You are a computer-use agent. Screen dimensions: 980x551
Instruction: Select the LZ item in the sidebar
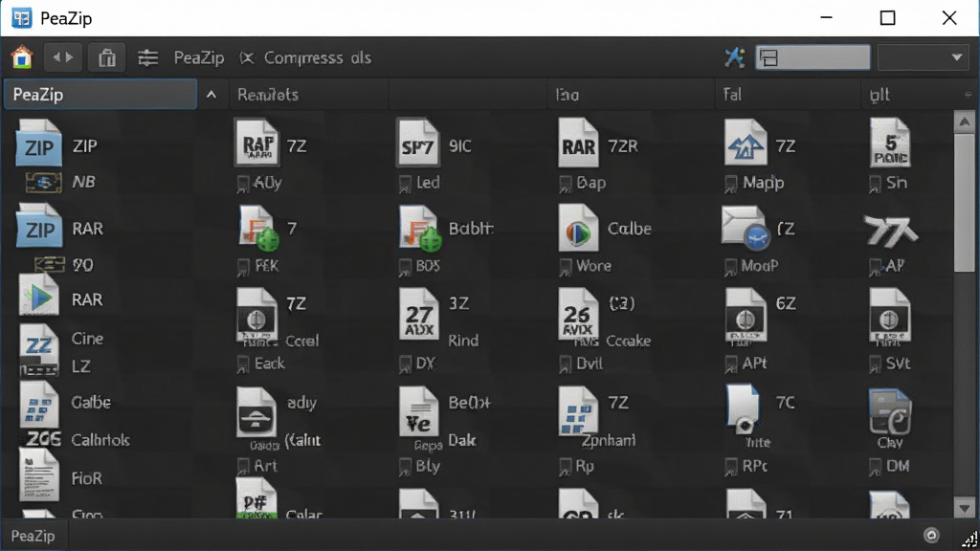coord(81,366)
